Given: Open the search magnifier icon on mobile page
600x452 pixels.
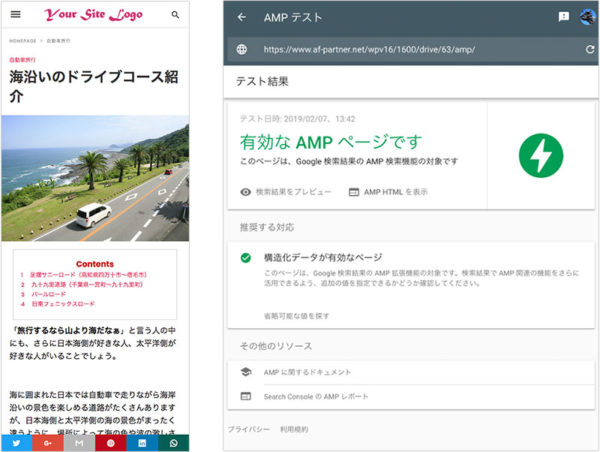Looking at the screenshot, I should (175, 15).
